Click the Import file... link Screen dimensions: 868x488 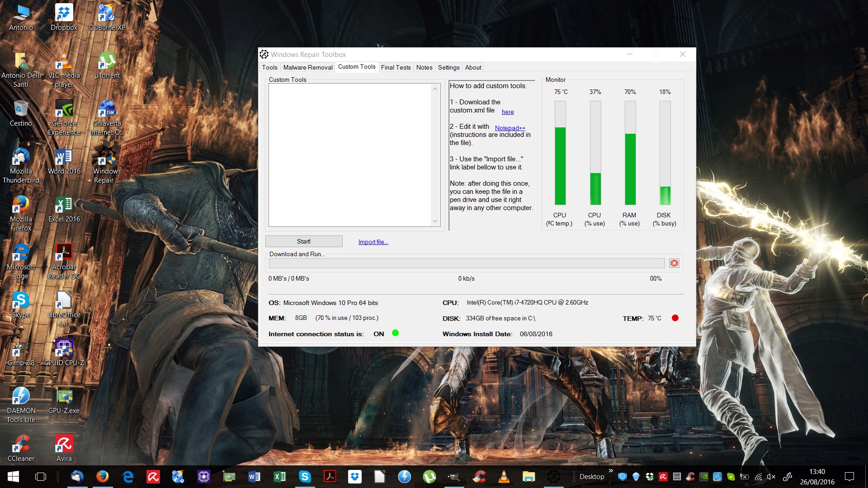pos(373,242)
